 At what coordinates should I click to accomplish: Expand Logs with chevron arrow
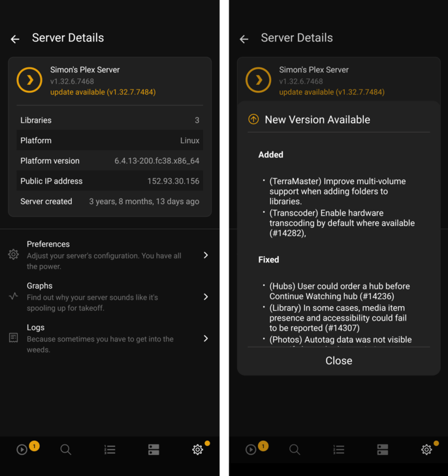(206, 338)
